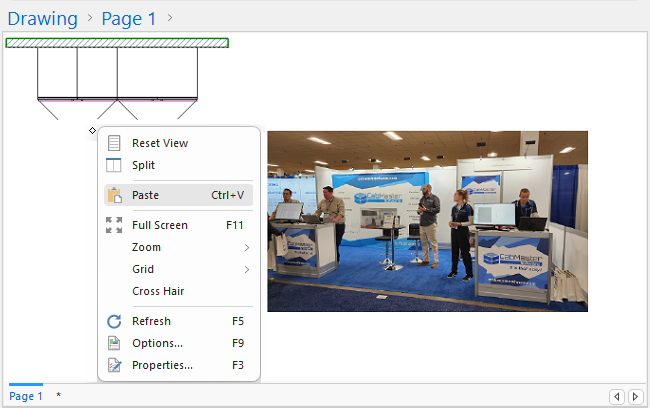Viewport: 650px width, 408px height.
Task: Enter Full Screen via its icon
Action: (114, 225)
